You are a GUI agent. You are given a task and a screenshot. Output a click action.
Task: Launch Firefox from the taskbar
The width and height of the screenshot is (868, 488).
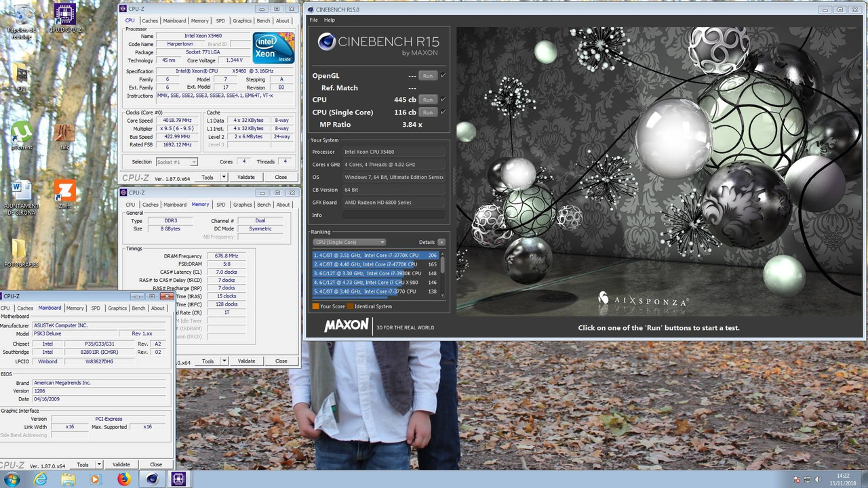(x=123, y=479)
